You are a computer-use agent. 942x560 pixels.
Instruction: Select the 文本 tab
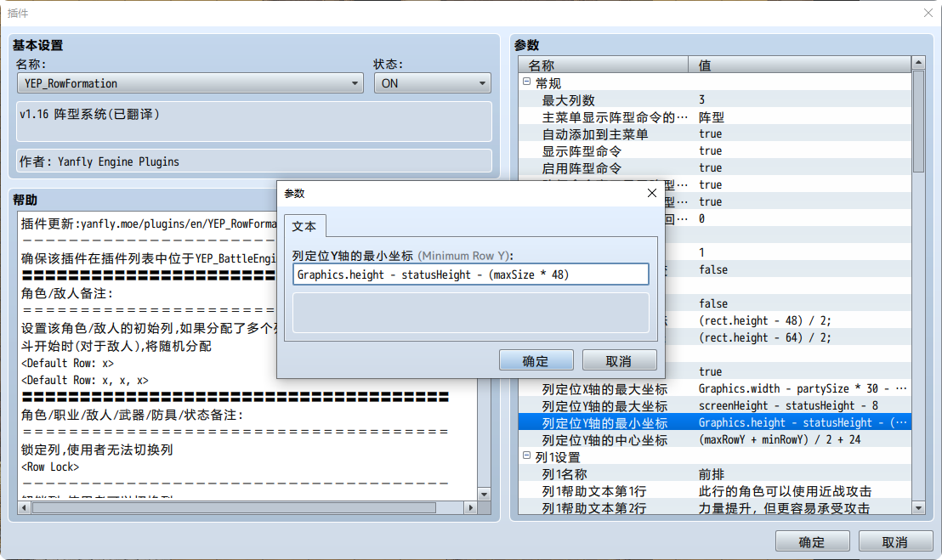[304, 226]
